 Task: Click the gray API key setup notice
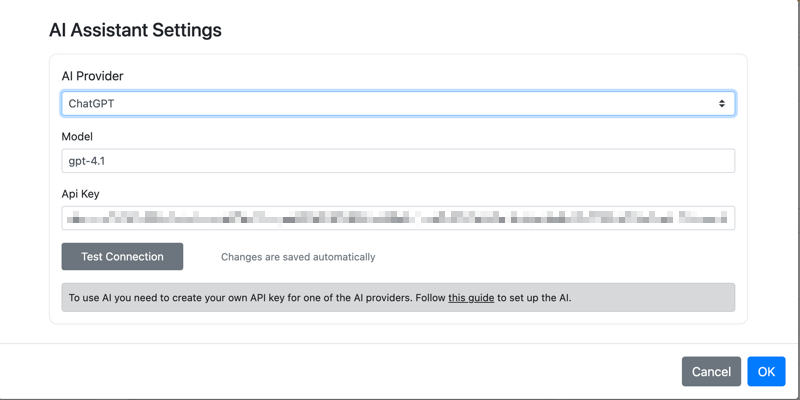(x=398, y=297)
